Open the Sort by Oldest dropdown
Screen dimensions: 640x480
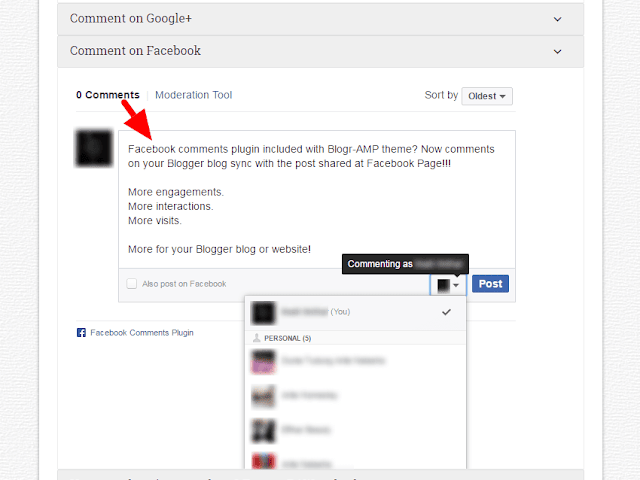487,96
